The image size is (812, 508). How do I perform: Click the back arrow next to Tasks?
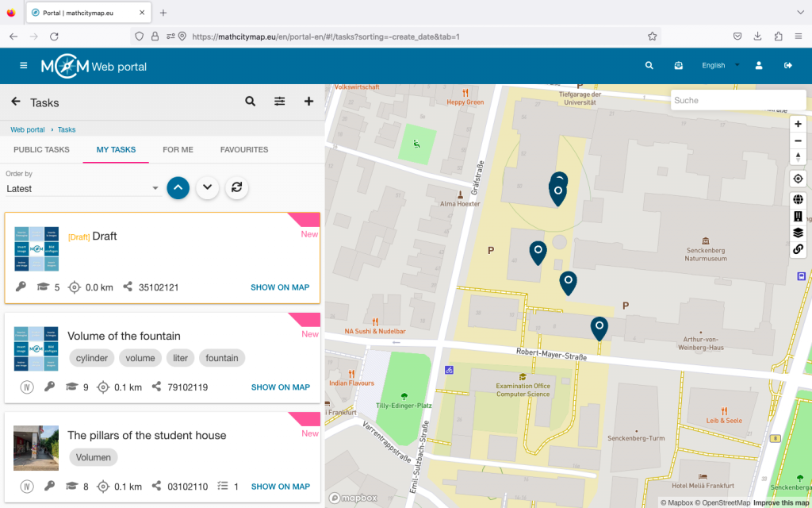(x=16, y=102)
